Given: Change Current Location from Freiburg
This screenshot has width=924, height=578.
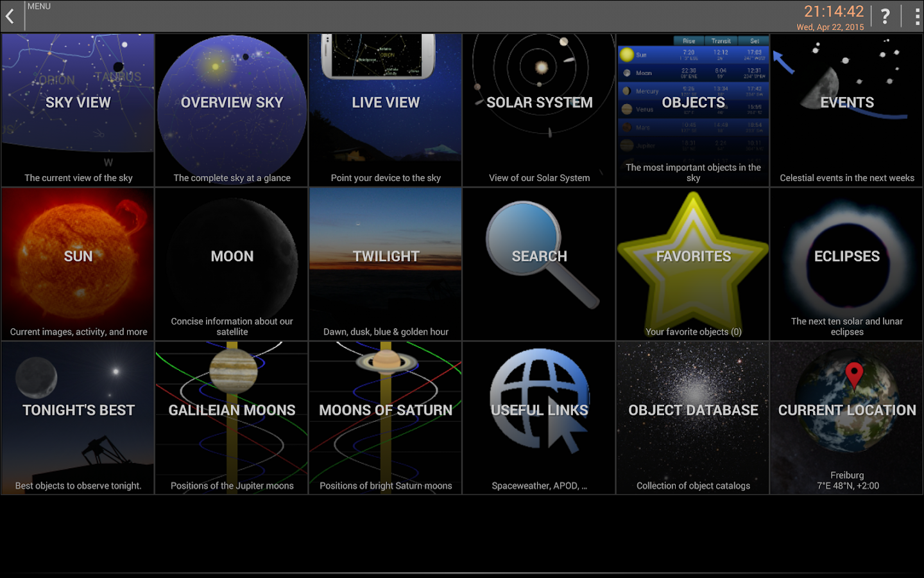Looking at the screenshot, I should [846, 417].
